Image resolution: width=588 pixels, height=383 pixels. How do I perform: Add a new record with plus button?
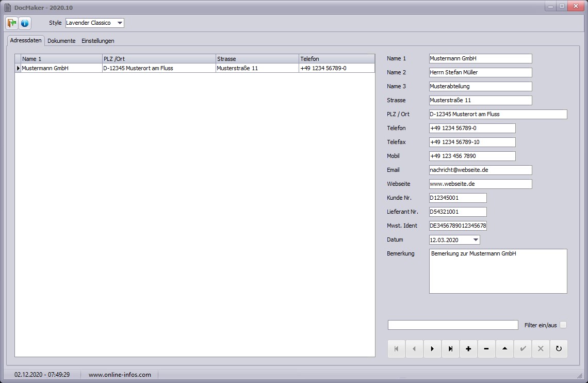click(x=468, y=349)
